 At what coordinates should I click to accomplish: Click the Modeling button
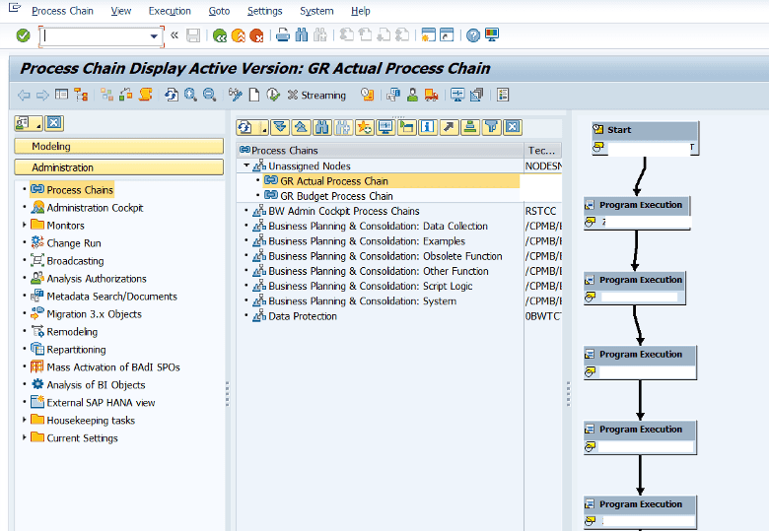119,146
